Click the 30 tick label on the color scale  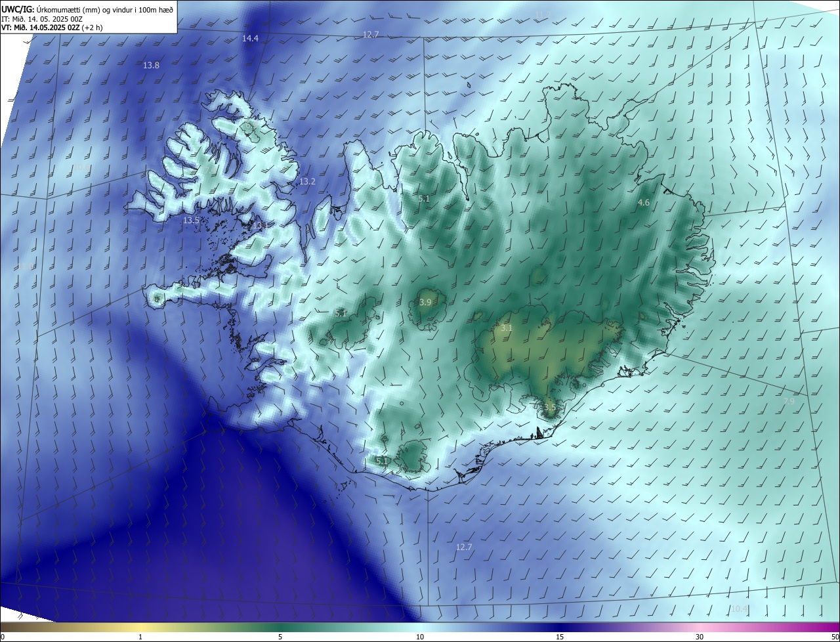click(x=700, y=637)
